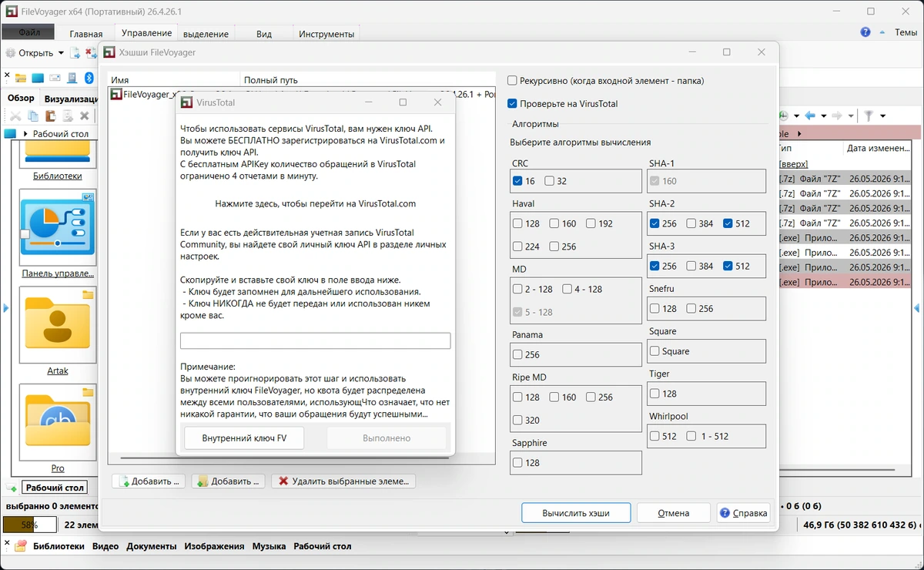Click the Bluetooth icon
Image resolution: width=924 pixels, height=570 pixels.
click(x=89, y=78)
